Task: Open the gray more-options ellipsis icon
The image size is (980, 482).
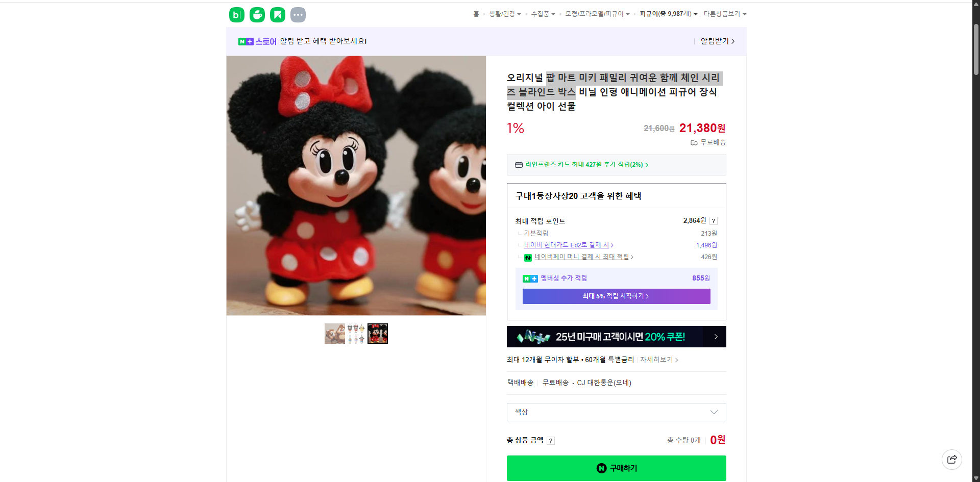Action: click(x=298, y=14)
